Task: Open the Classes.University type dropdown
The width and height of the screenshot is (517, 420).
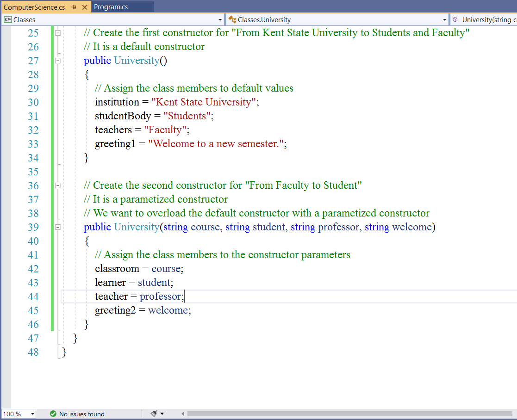Action: (x=444, y=20)
